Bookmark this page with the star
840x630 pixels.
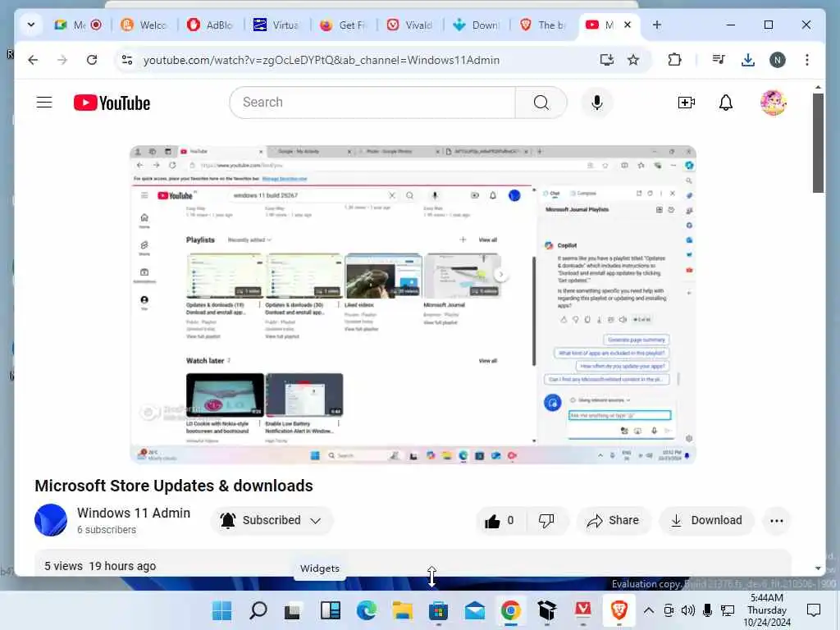click(x=633, y=60)
